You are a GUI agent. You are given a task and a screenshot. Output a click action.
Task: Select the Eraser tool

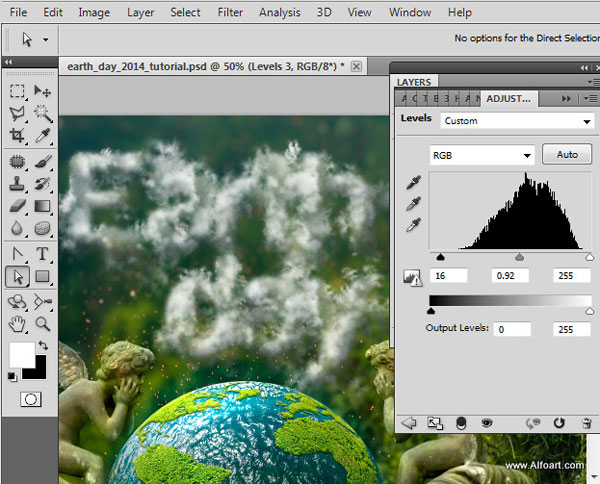coord(17,206)
